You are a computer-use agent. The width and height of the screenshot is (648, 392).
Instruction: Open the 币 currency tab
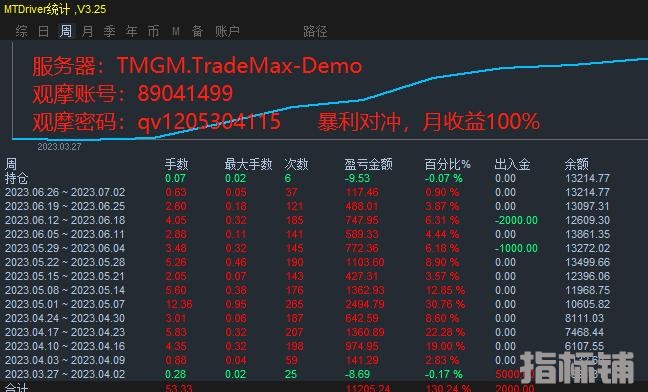[x=153, y=31]
